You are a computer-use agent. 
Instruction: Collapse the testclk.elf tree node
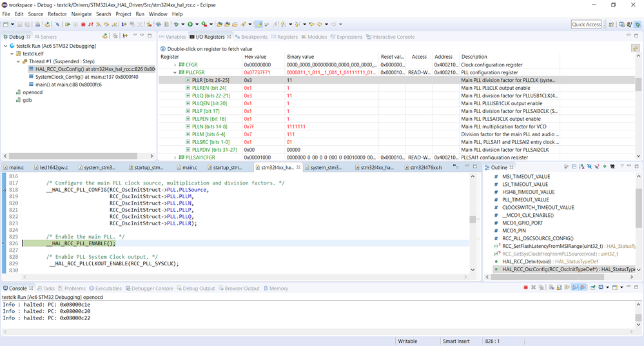coord(12,54)
